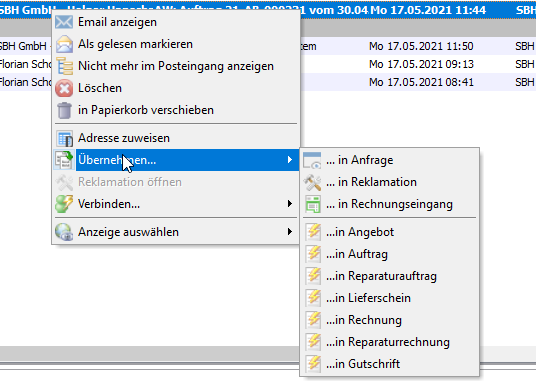
Task: Choose in Papierkorb verschieben
Action: coord(176,110)
